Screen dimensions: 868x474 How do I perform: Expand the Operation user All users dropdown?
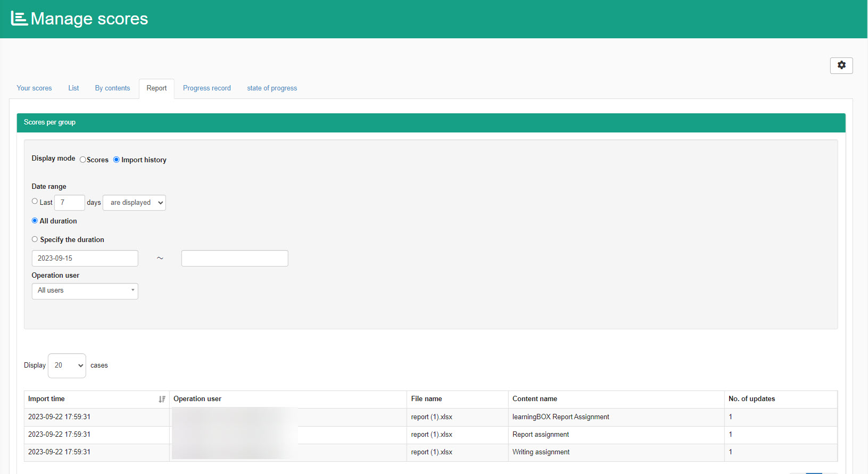coord(85,291)
